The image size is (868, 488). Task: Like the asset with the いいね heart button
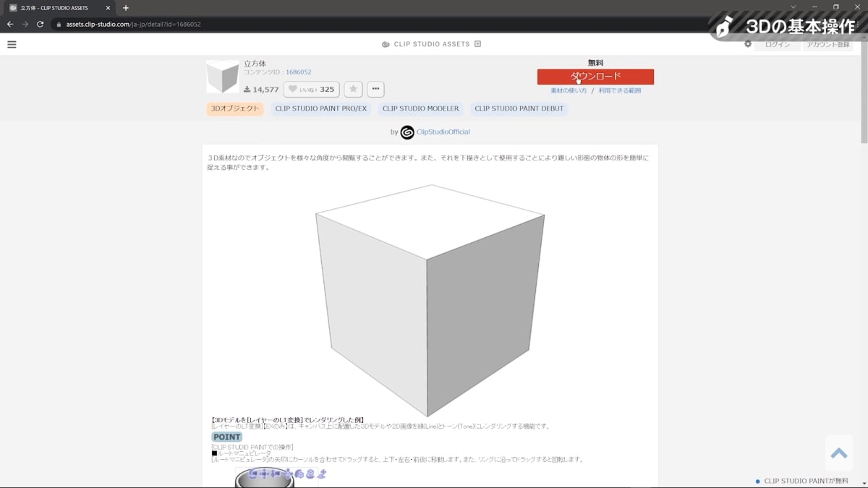point(312,90)
